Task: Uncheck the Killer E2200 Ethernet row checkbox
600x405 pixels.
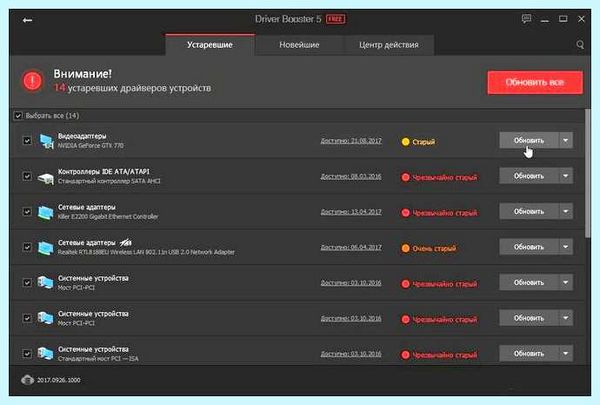Action: point(27,211)
